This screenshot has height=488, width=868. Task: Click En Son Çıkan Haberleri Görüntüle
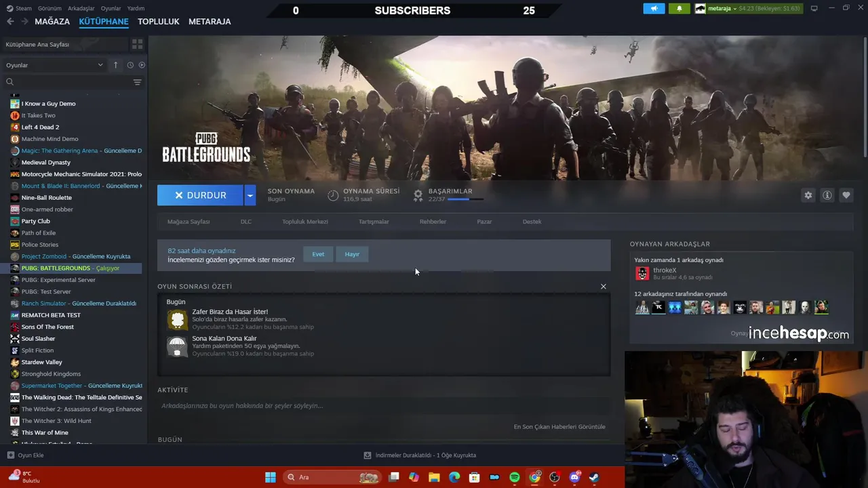coord(559,427)
